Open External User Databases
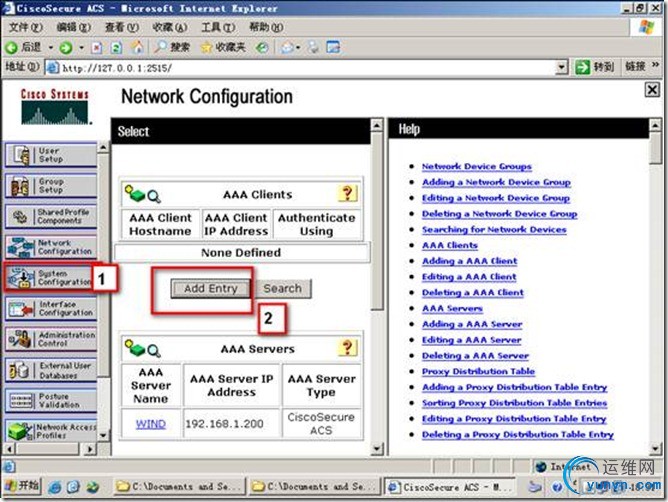668x502 pixels. pyautogui.click(x=51, y=370)
